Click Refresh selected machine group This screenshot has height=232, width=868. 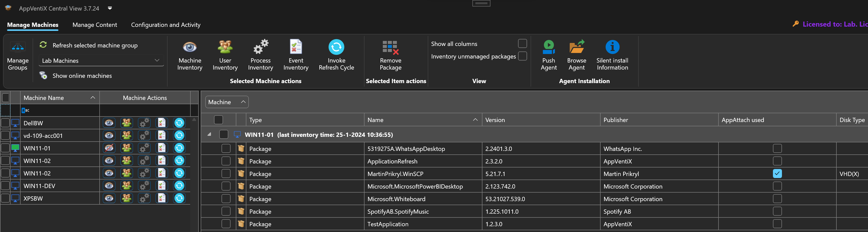(x=95, y=45)
